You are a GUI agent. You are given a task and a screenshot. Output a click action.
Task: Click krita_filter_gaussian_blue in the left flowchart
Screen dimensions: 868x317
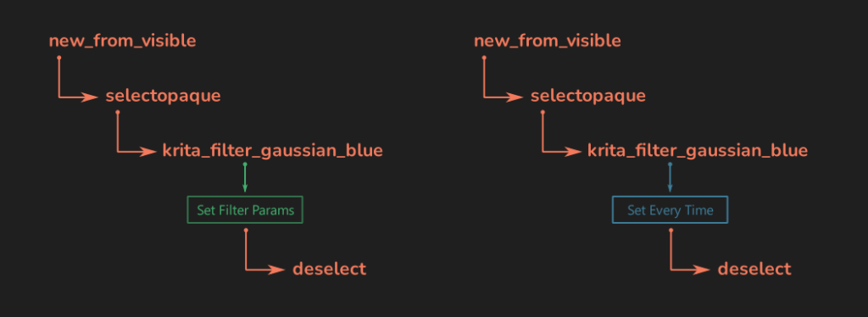[272, 151]
